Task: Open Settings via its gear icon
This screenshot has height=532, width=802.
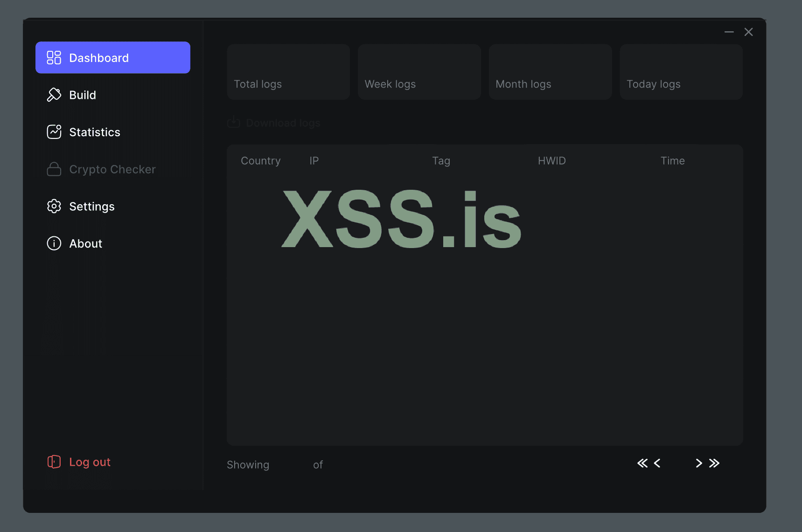Action: pos(54,206)
